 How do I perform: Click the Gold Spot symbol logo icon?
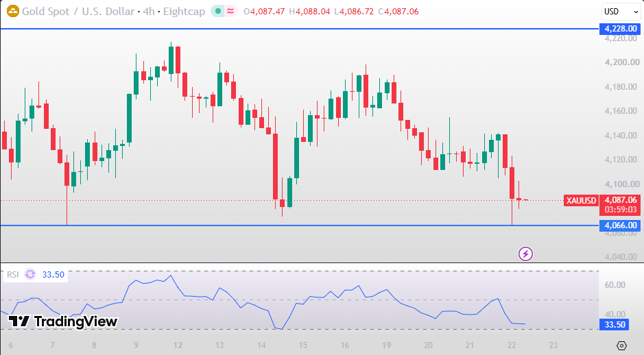tap(13, 11)
